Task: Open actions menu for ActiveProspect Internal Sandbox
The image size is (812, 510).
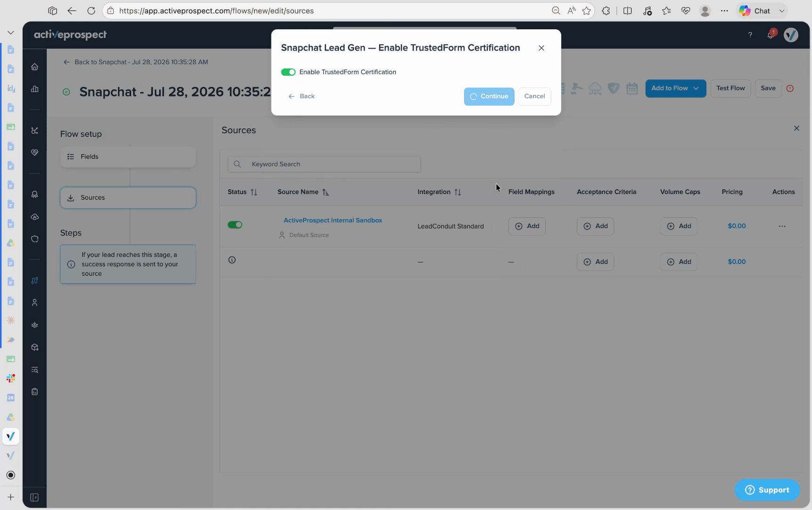Action: click(x=782, y=226)
